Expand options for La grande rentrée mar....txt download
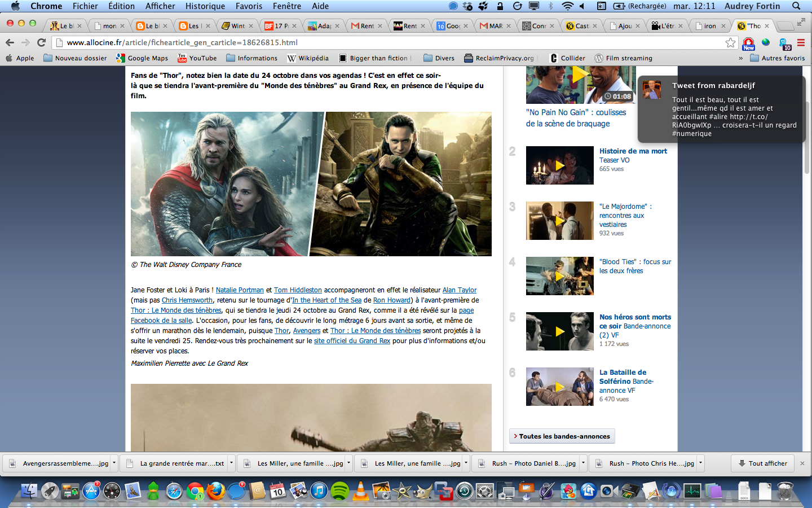The width and height of the screenshot is (812, 508). [x=231, y=463]
